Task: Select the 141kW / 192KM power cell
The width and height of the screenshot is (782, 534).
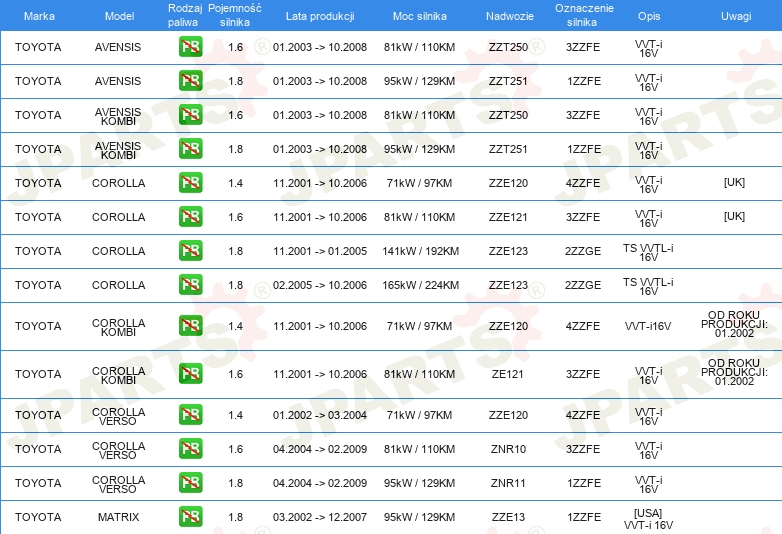Action: point(420,251)
